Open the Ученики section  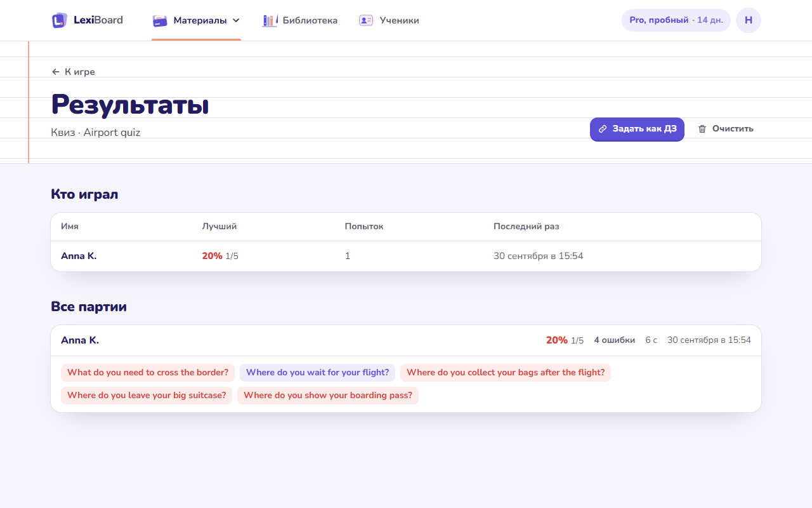point(389,20)
